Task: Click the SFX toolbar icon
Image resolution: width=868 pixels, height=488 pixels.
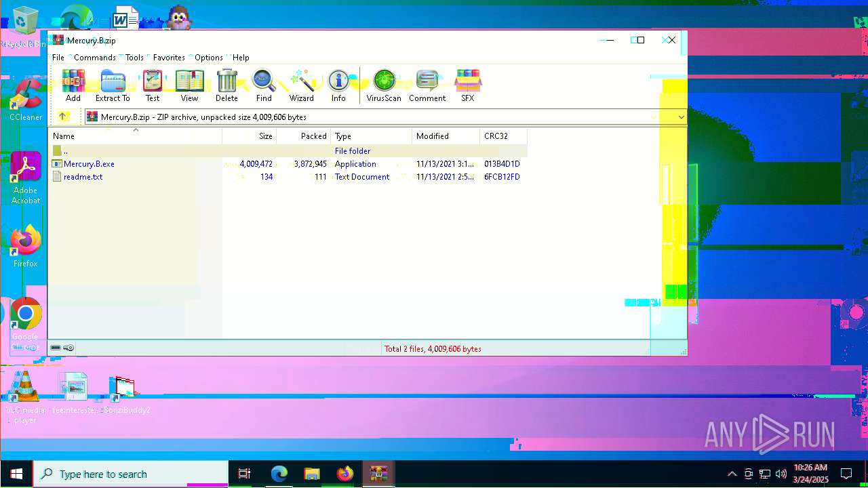Action: (468, 85)
